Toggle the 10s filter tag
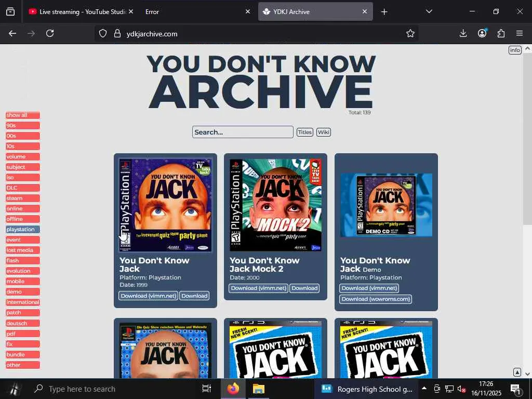The width and height of the screenshot is (532, 399). [x=23, y=146]
